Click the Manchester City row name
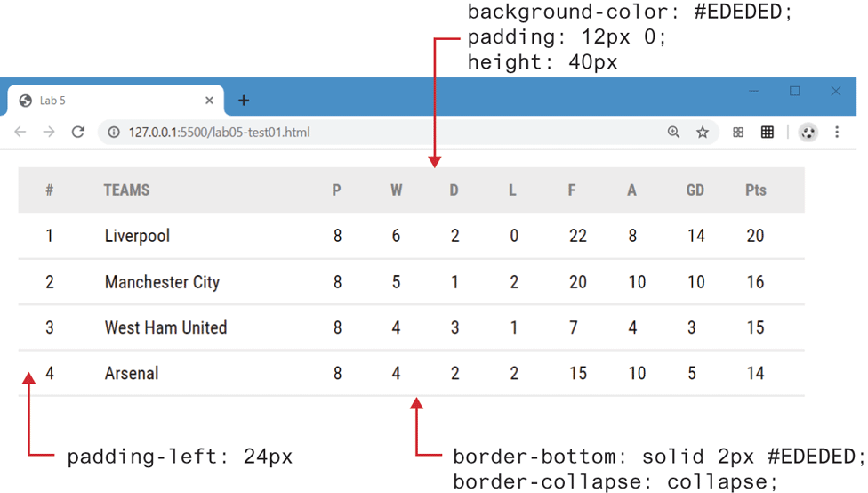 click(162, 282)
